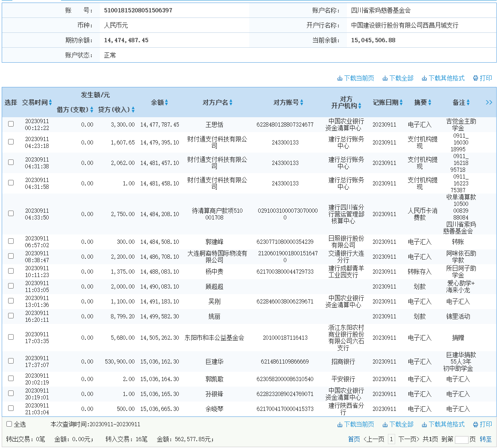Select 杨中贵 transaction checkbox

click(x=11, y=271)
